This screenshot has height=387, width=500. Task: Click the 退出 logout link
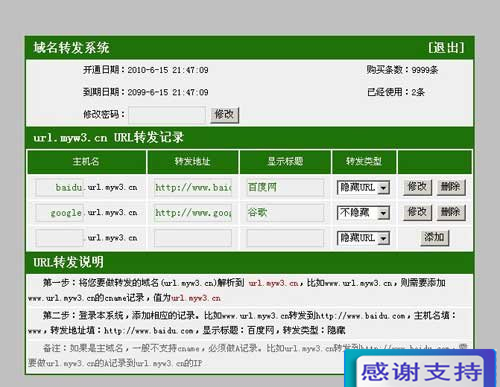[446, 48]
